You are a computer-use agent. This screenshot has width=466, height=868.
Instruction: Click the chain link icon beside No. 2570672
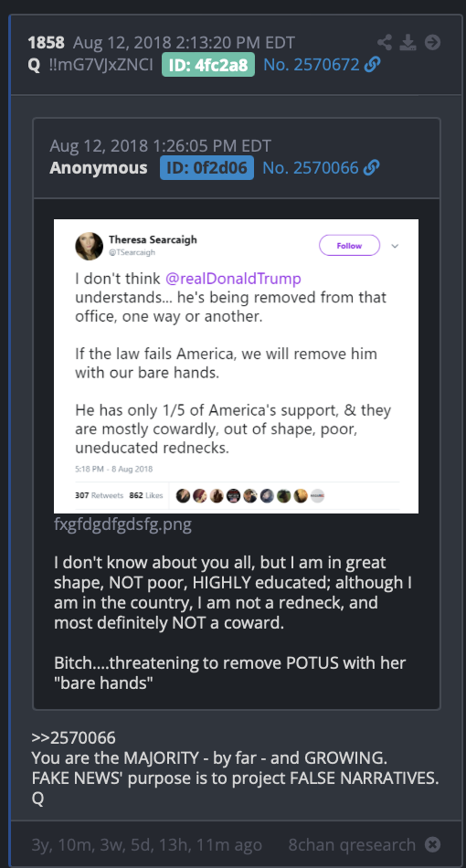(373, 65)
